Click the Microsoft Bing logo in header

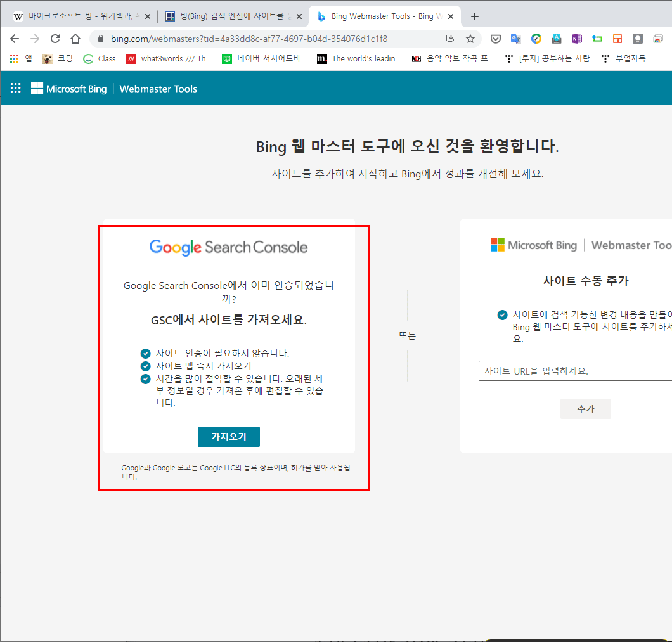coord(69,89)
